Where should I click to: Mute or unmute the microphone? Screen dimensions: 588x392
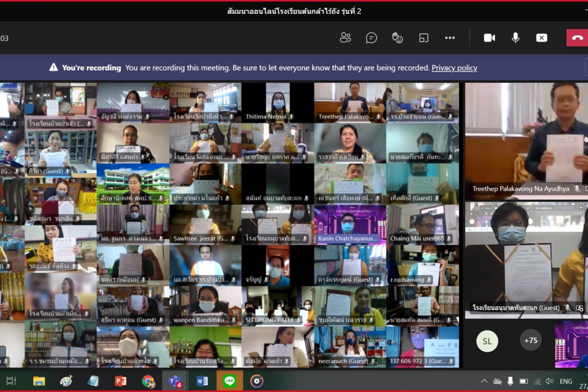[x=515, y=38]
